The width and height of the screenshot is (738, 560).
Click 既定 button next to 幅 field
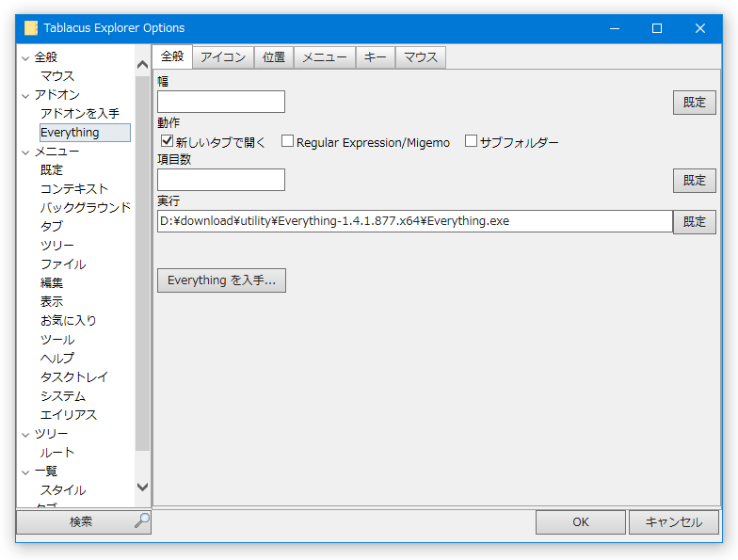click(x=695, y=102)
